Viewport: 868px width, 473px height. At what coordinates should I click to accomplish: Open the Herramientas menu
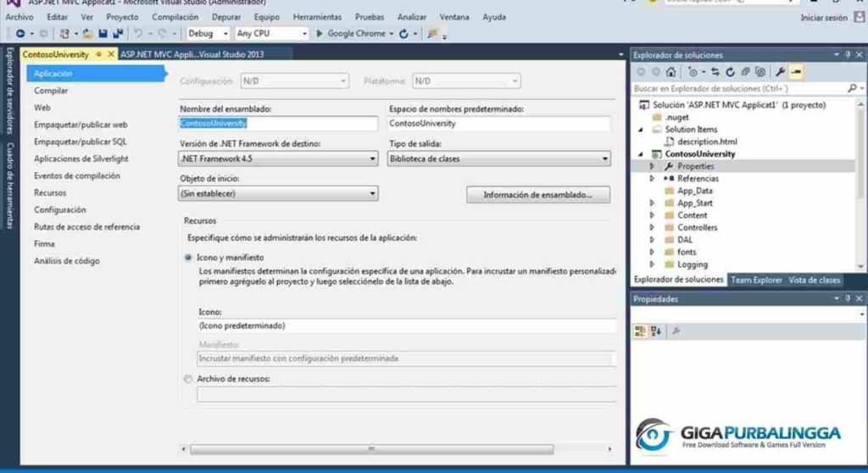point(317,17)
